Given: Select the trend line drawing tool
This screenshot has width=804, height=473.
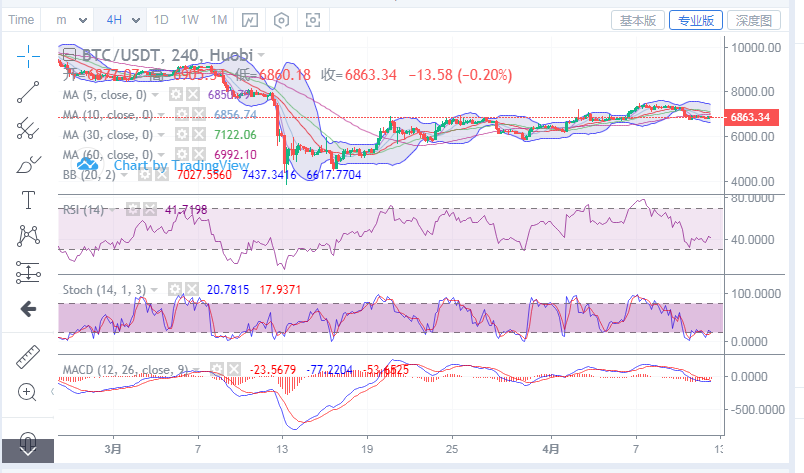Looking at the screenshot, I should click(28, 91).
